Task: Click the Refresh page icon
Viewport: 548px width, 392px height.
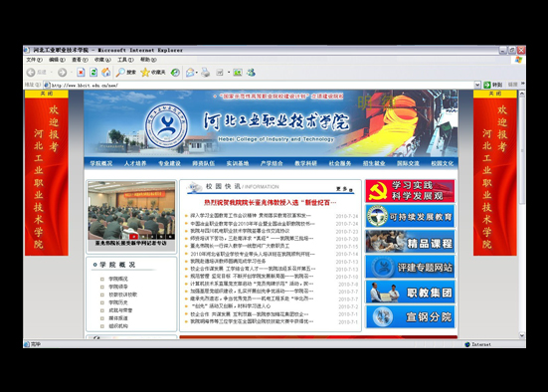Action: pyautogui.click(x=93, y=73)
